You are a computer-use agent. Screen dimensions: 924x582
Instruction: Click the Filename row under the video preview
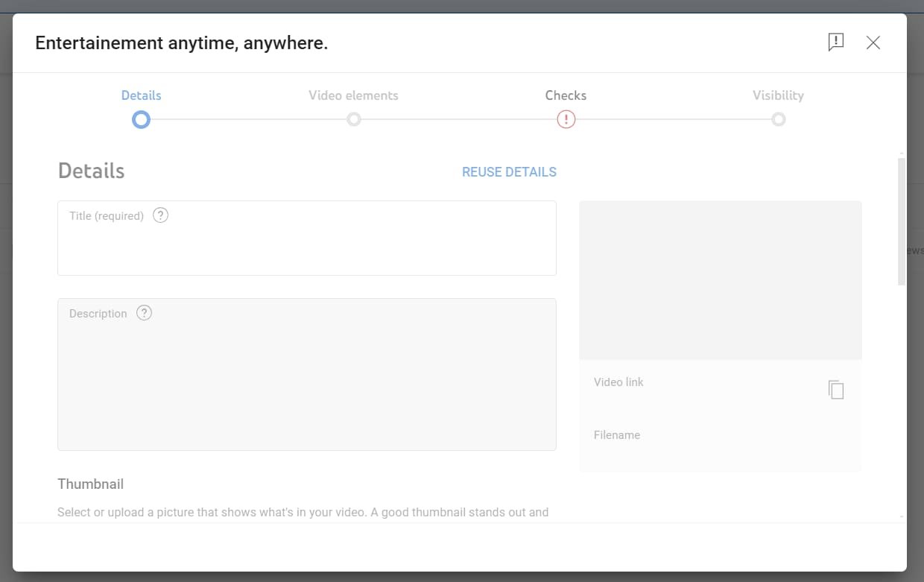pyautogui.click(x=700, y=435)
